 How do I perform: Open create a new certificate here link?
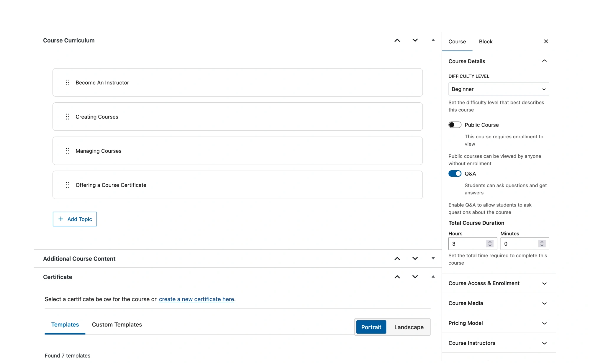(196, 299)
